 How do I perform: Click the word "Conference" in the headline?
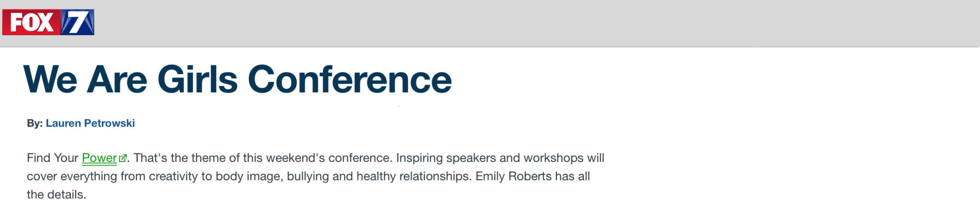point(350,79)
